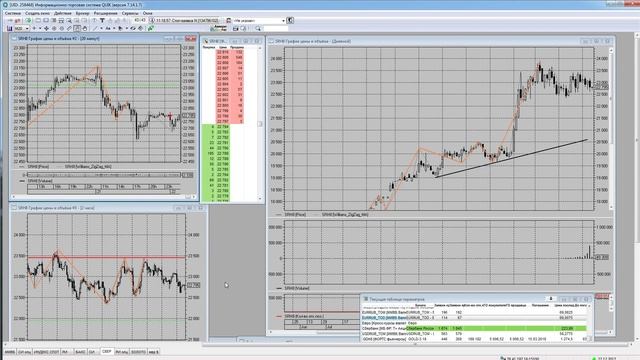Select the Aa text label tool

pos(108,29)
